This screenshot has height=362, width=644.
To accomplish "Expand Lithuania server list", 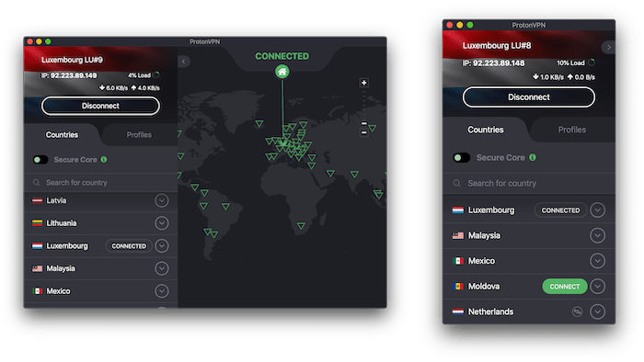I will pyautogui.click(x=162, y=223).
